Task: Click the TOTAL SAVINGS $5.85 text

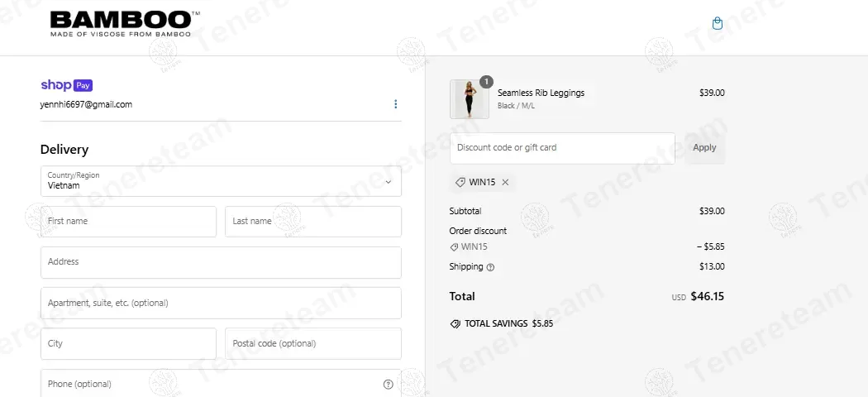Action: [508, 324]
